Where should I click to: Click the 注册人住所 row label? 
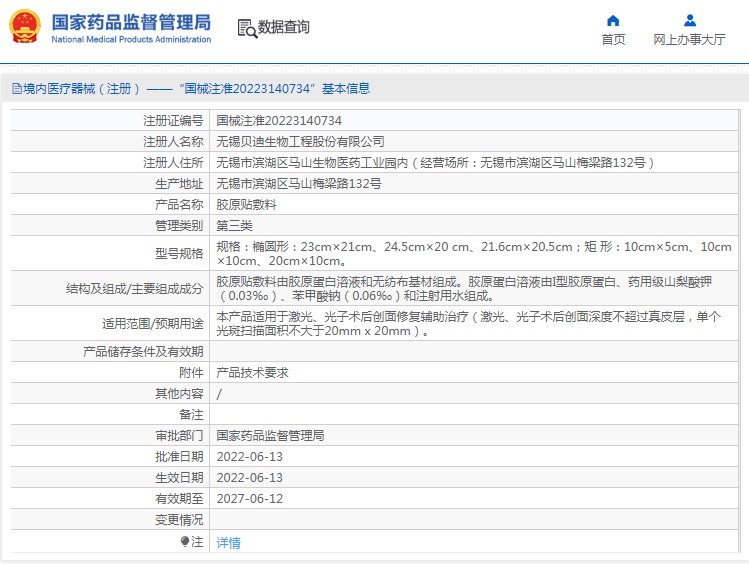pyautogui.click(x=173, y=163)
